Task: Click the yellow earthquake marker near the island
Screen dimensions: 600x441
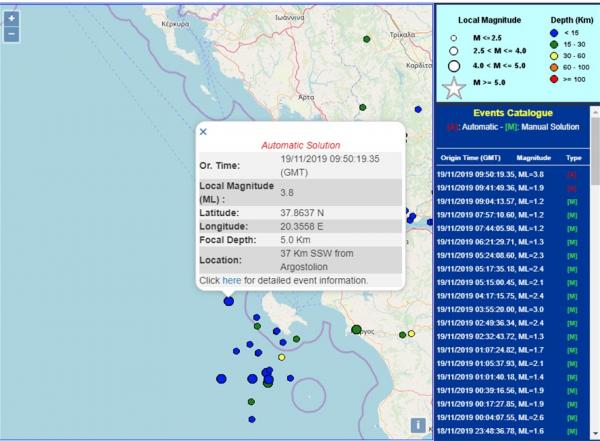Action: click(282, 357)
